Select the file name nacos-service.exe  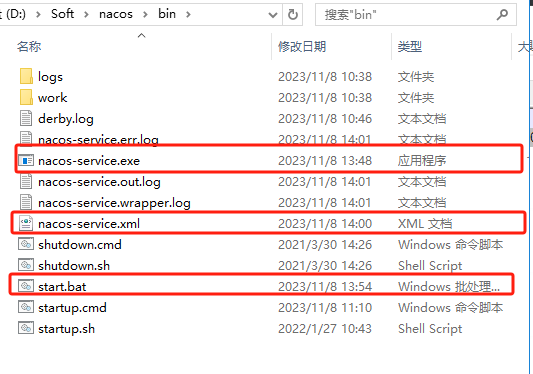point(89,160)
